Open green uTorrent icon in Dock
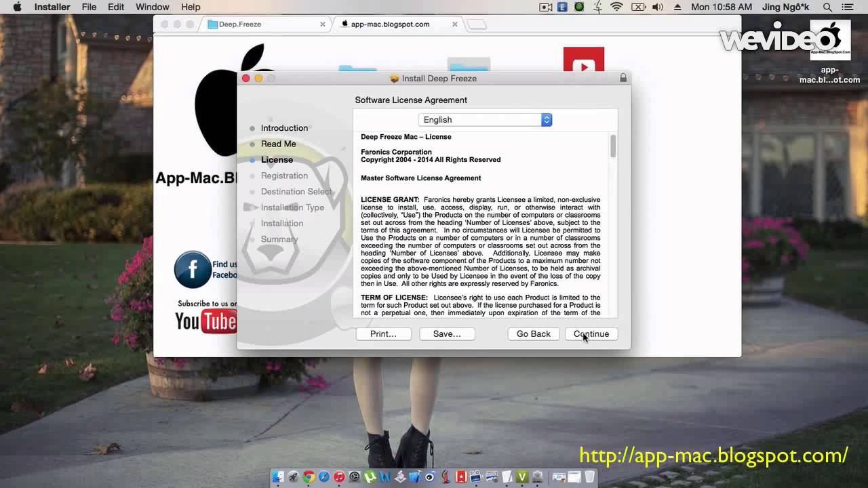The image size is (868, 488). (x=370, y=477)
